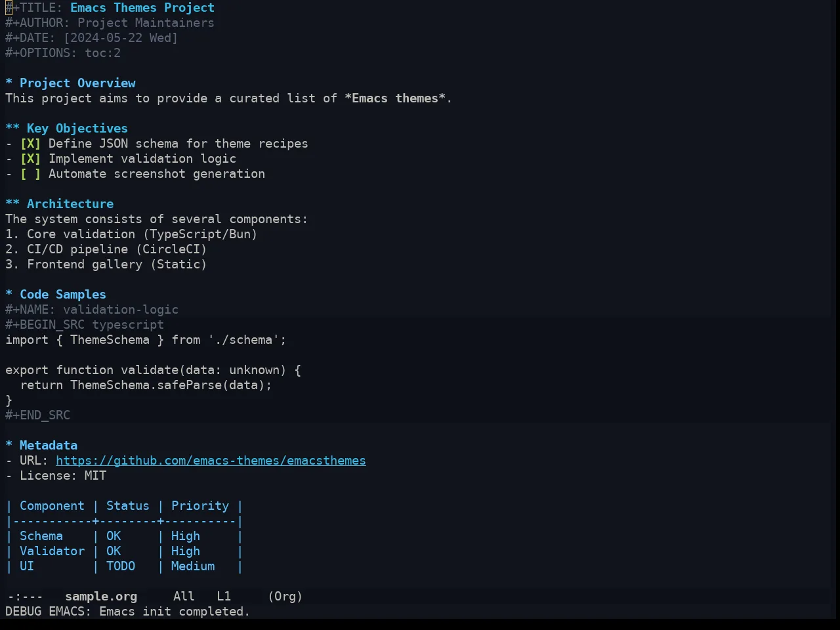The image size is (840, 630).
Task: Click the #+OPTIONS: toc:2 line
Action: tap(63, 53)
